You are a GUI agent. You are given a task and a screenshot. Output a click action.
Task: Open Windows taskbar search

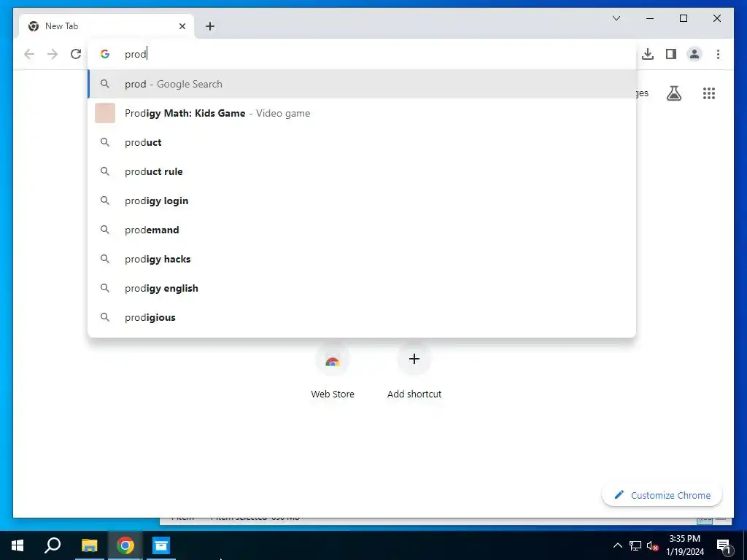53,545
